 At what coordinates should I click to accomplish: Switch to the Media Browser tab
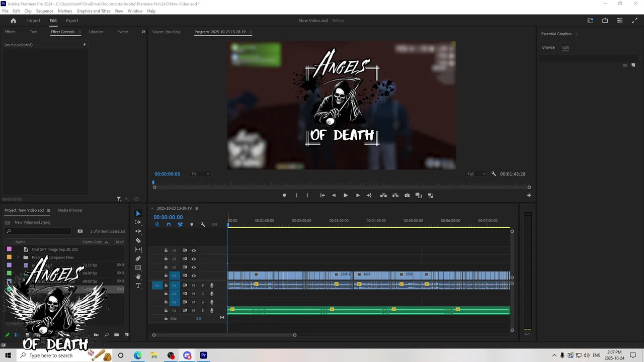(70, 210)
